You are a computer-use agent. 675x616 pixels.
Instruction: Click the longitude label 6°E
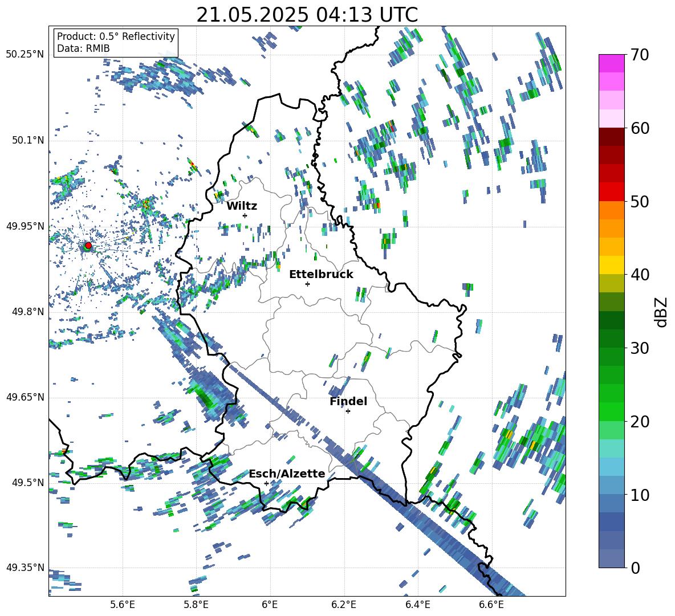pyautogui.click(x=270, y=605)
